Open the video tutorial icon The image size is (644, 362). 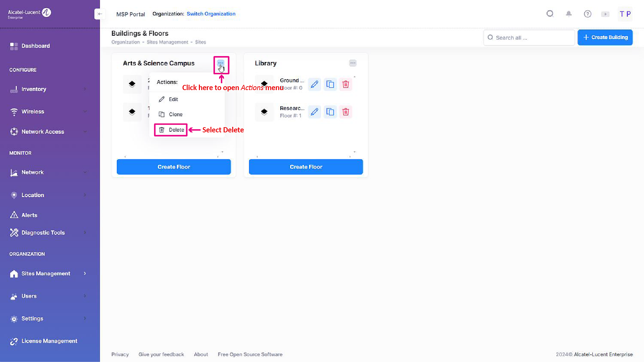pyautogui.click(x=605, y=14)
